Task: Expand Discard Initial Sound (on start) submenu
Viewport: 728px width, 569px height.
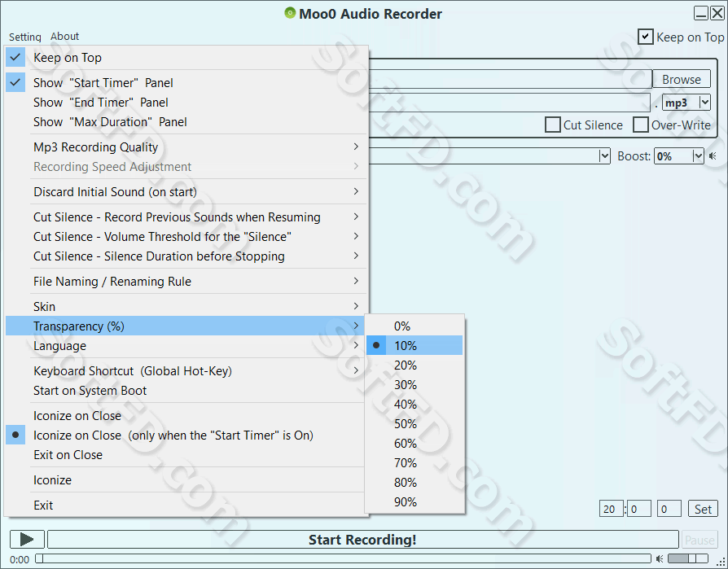Action: (186, 191)
